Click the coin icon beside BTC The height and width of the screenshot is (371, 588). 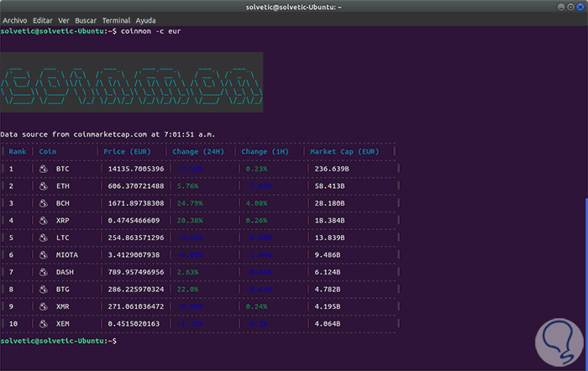coord(43,169)
